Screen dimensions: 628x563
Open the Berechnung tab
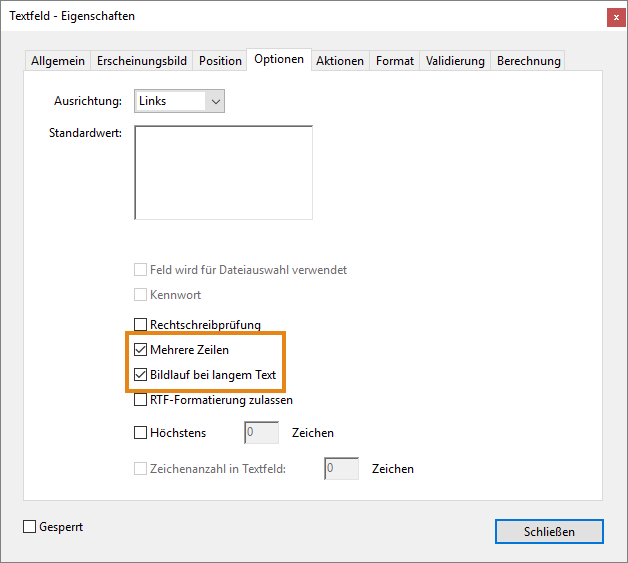click(x=528, y=61)
